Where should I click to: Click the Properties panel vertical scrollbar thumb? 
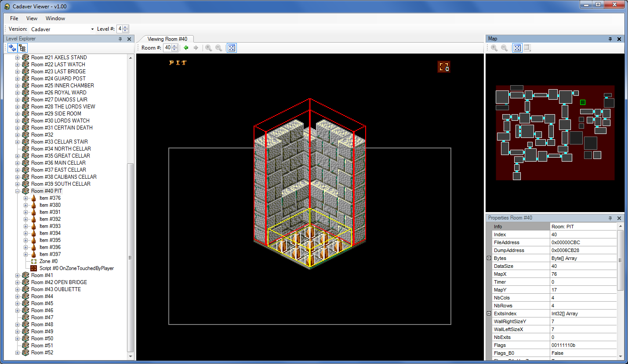click(x=621, y=260)
